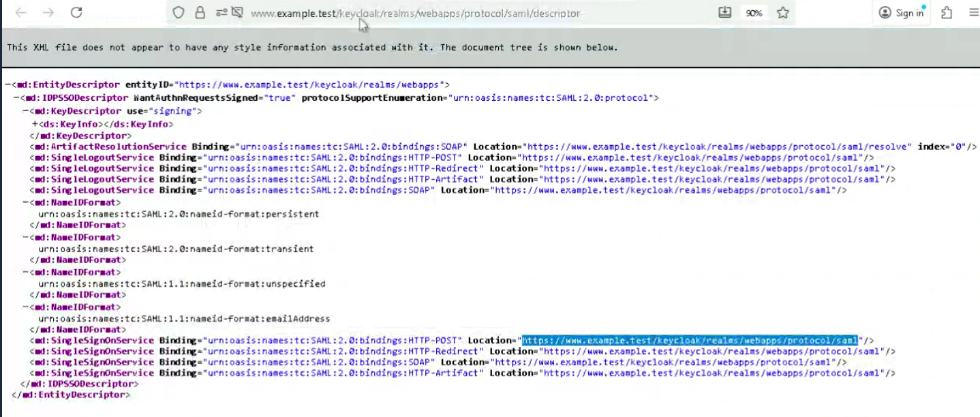980x417 pixels.
Task: Click the ArtifactResolutionService SOAP binding value
Action: click(x=352, y=146)
